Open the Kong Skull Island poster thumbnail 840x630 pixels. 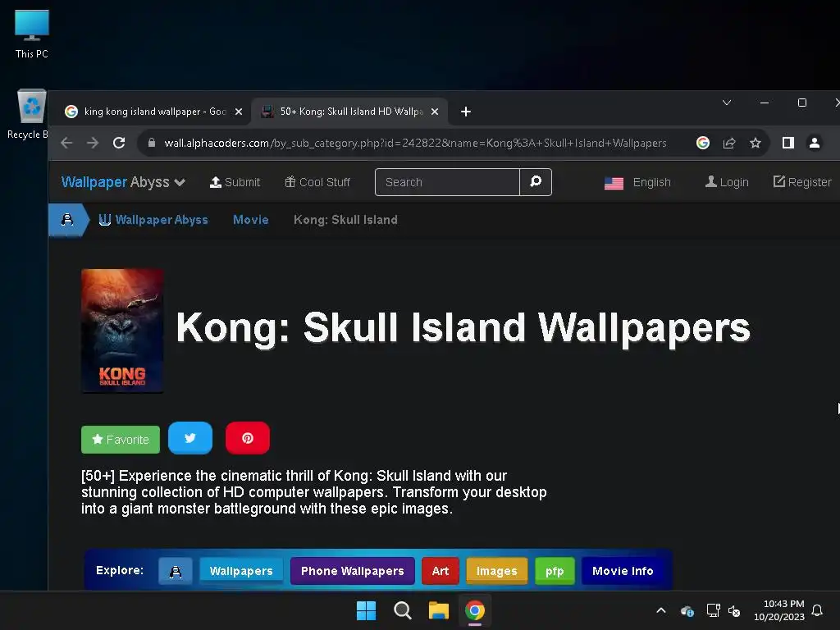[122, 331]
